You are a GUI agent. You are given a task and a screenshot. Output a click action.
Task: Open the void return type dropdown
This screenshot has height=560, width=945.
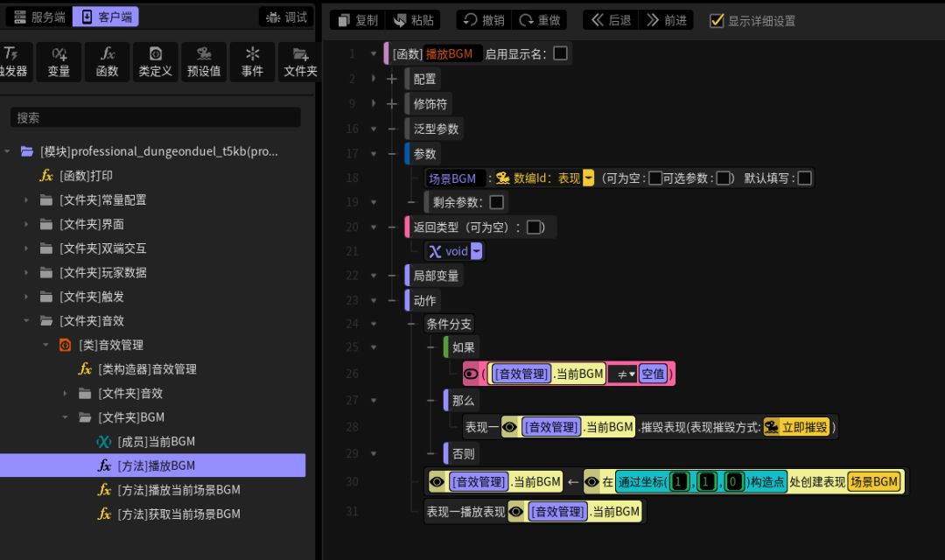coord(476,251)
